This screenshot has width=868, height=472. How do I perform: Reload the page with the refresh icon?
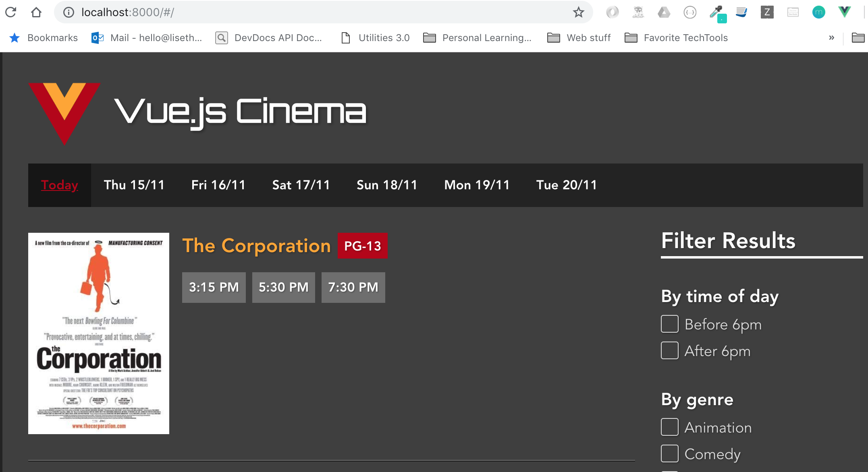click(x=11, y=12)
